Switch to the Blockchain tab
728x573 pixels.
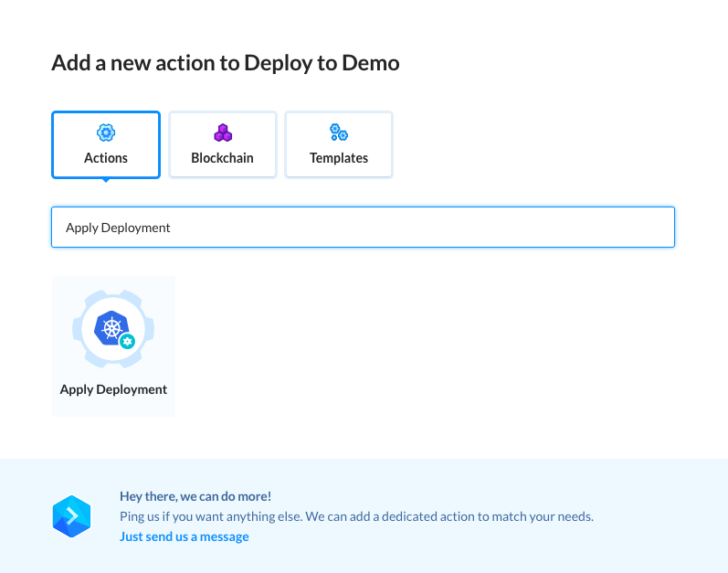point(222,144)
